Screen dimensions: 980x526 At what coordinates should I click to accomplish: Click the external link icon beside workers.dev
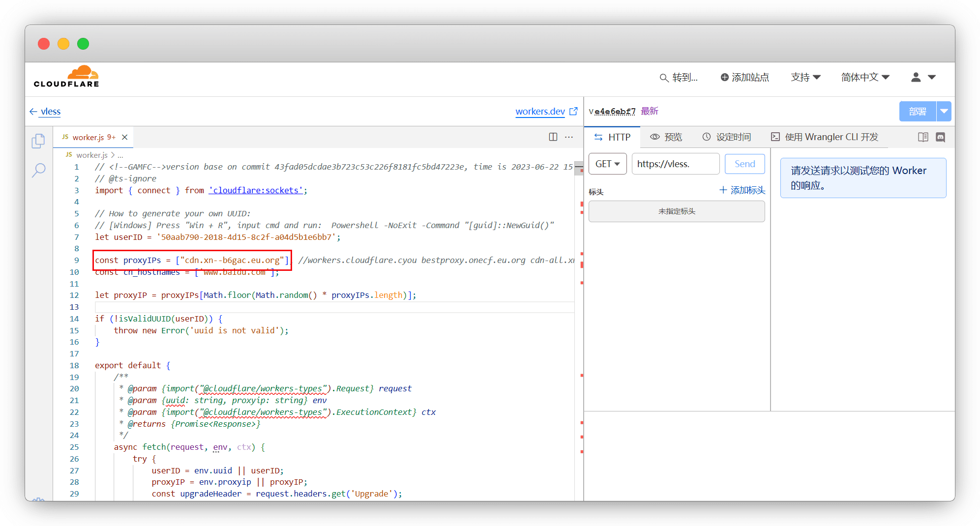coord(573,111)
